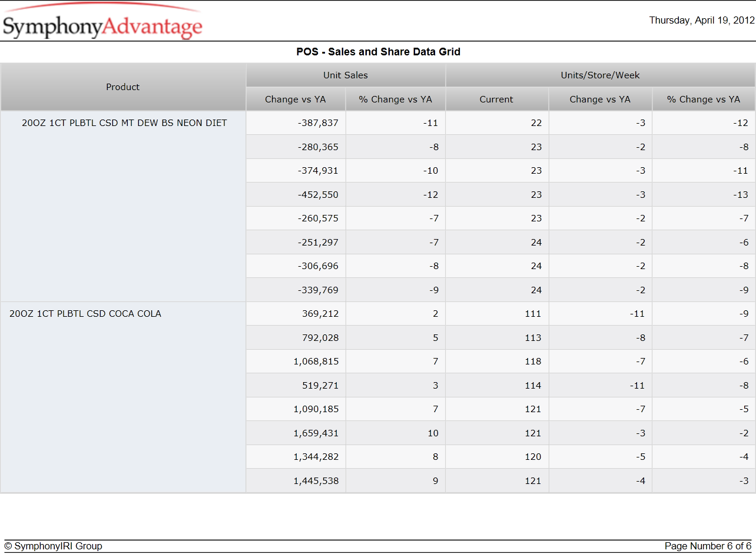The image size is (756, 557).
Task: Click the Current value 118
Action: (x=533, y=362)
